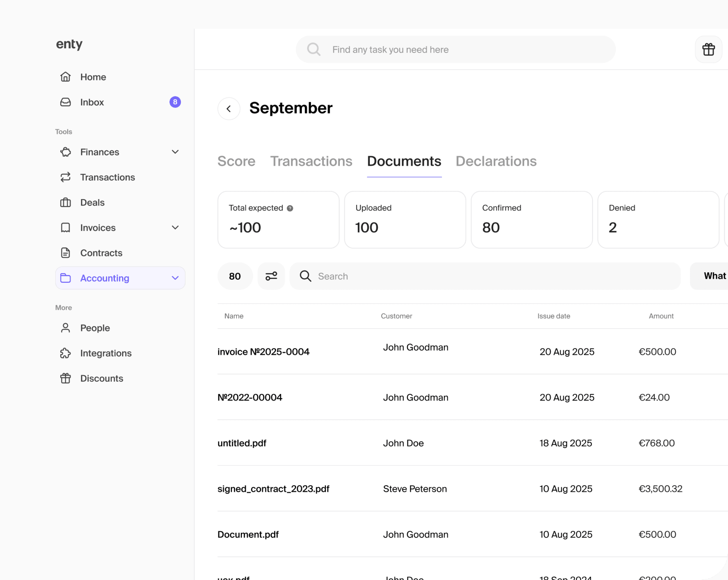Open Inbox with 8 notifications
The image size is (728, 580).
(x=92, y=102)
